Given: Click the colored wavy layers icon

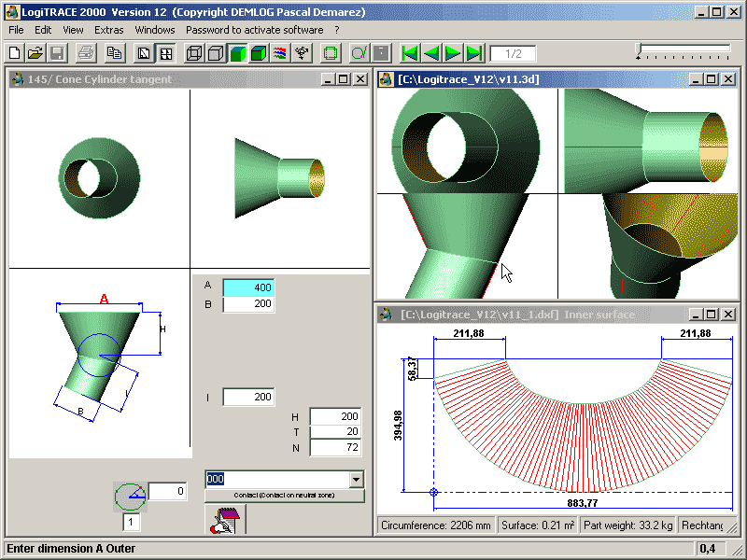Looking at the screenshot, I should pyautogui.click(x=280, y=53).
